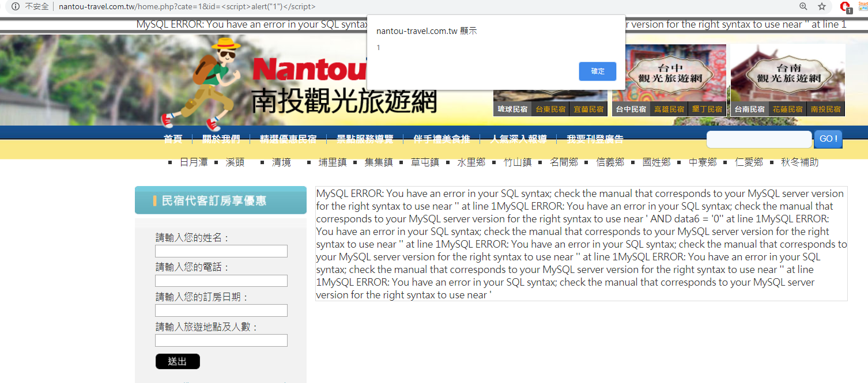This screenshot has height=383, width=868.
Task: Confirm the alert dialog with 確定
Action: [598, 71]
